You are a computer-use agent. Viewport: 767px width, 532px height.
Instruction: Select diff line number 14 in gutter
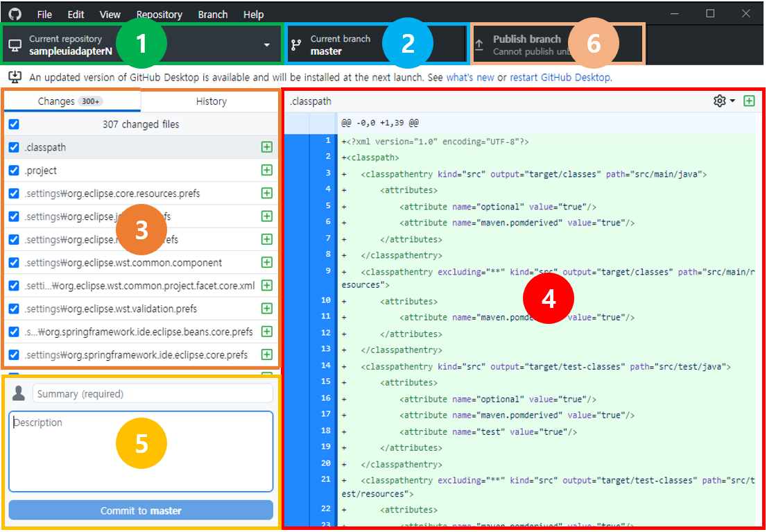tap(326, 366)
